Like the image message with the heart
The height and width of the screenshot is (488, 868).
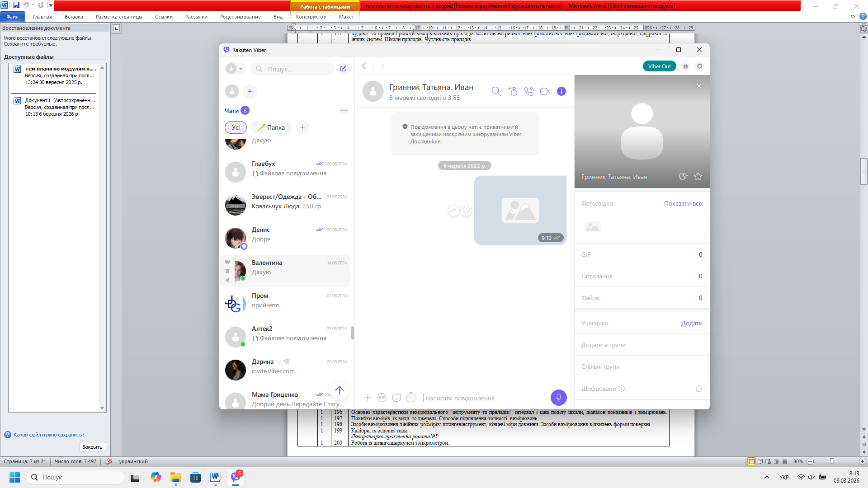pyautogui.click(x=466, y=211)
